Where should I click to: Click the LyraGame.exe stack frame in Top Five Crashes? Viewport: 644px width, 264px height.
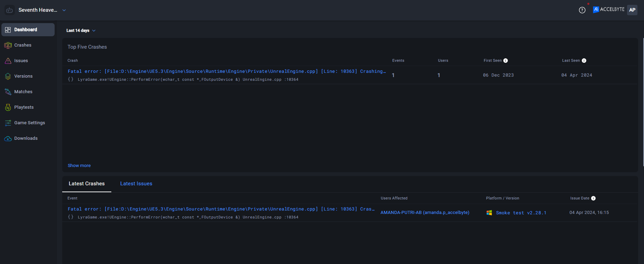[188, 79]
